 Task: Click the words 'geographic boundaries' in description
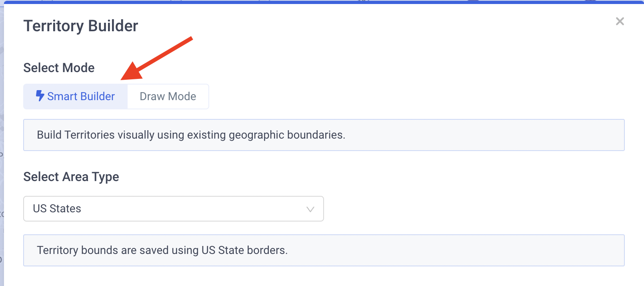click(287, 135)
